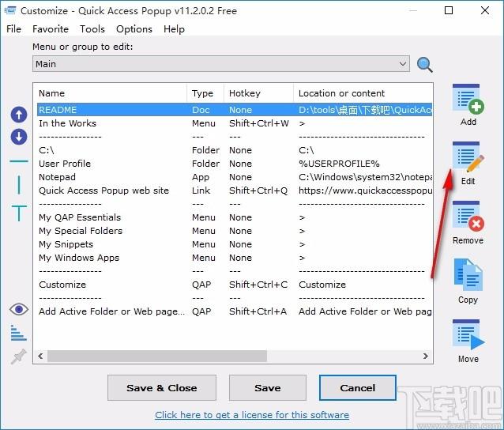The height and width of the screenshot is (430, 504).
Task: Move selected favorite up with arrow
Action: point(19,115)
